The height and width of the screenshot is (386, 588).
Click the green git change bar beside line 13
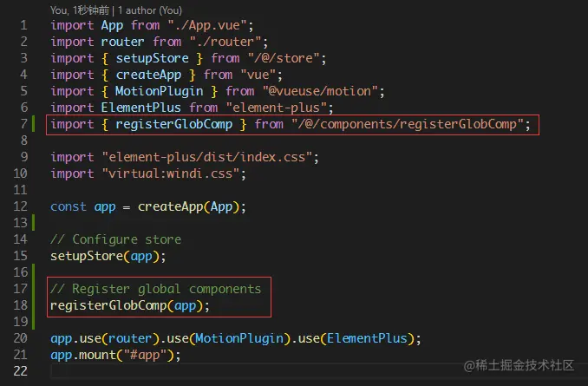pyautogui.click(x=33, y=223)
